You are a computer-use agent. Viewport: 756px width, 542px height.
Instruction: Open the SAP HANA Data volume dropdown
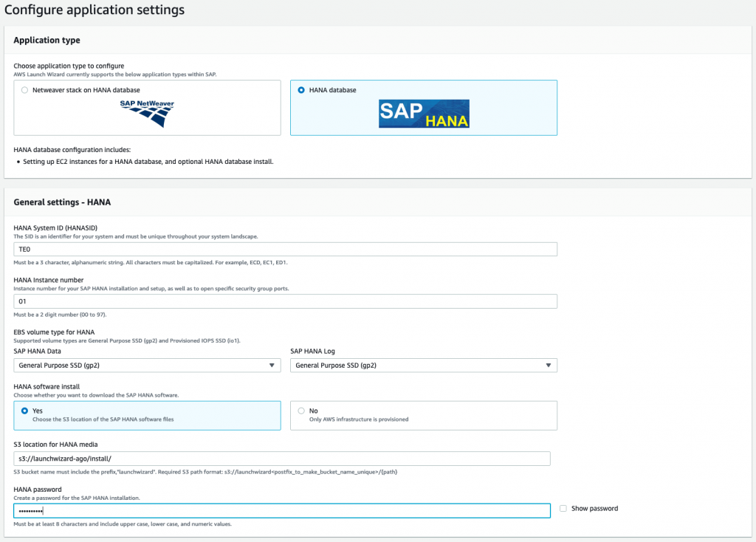click(147, 366)
